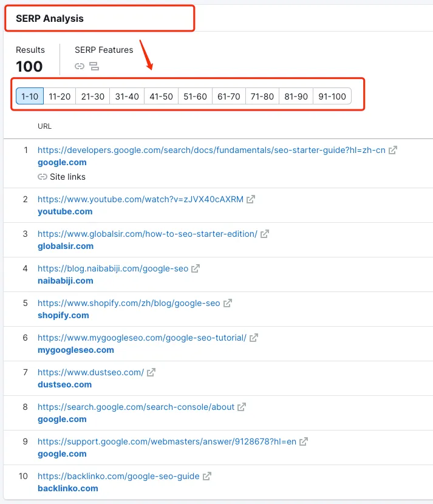This screenshot has width=433, height=504.
Task: Open external link icon for backlinko.com URL
Action: [x=207, y=476]
